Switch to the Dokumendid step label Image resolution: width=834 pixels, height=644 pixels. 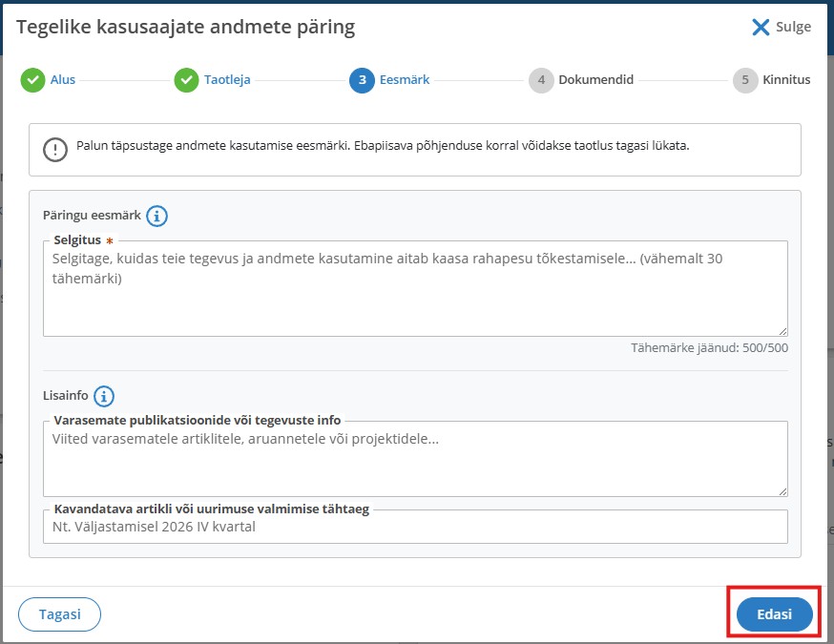point(595,80)
